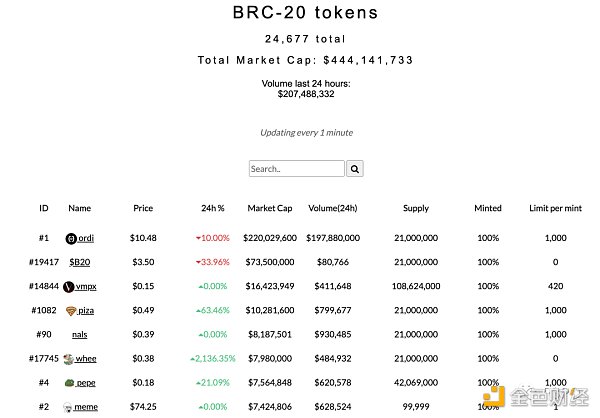
Task: Click the ID column header
Action: [x=44, y=208]
